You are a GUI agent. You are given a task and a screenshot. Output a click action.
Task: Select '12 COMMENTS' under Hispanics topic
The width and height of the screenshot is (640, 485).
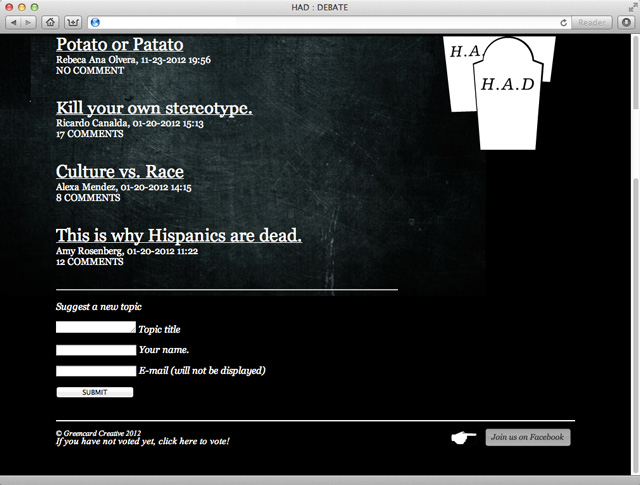tap(89, 262)
